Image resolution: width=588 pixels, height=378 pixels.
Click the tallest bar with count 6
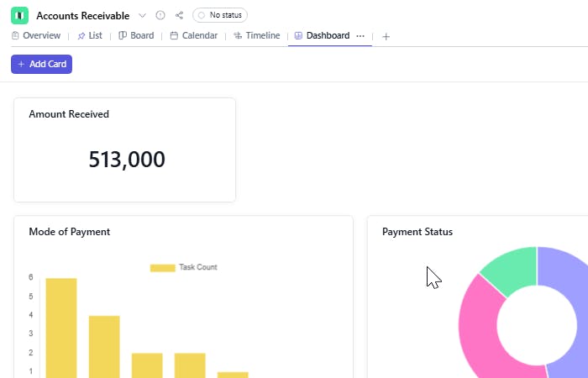coord(61,328)
